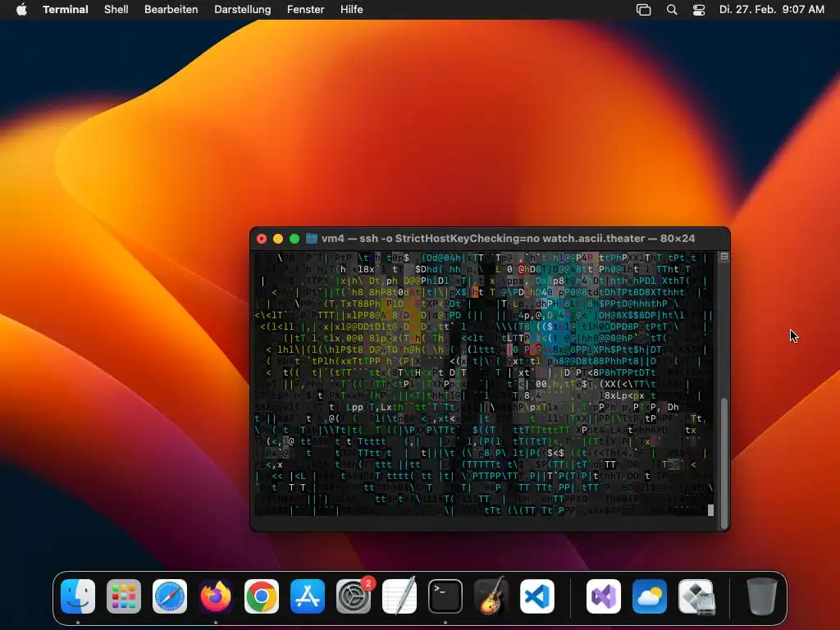
Task: Open the Bearbeiten menu
Action: pos(171,9)
